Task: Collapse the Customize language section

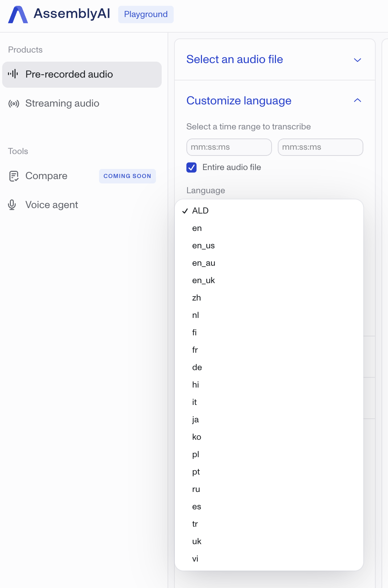Action: pos(357,100)
